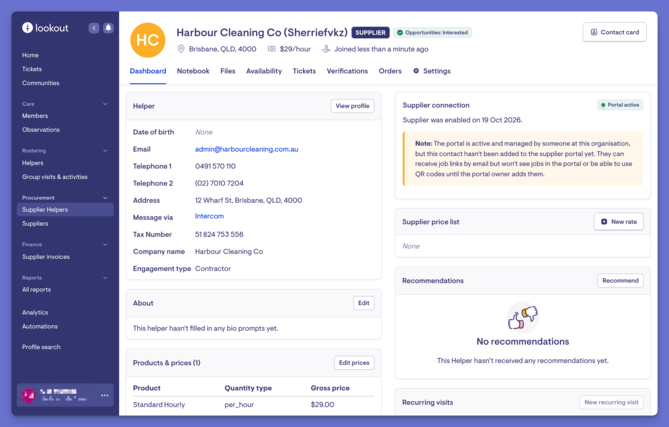Open All reports in the sidebar

coord(36,290)
